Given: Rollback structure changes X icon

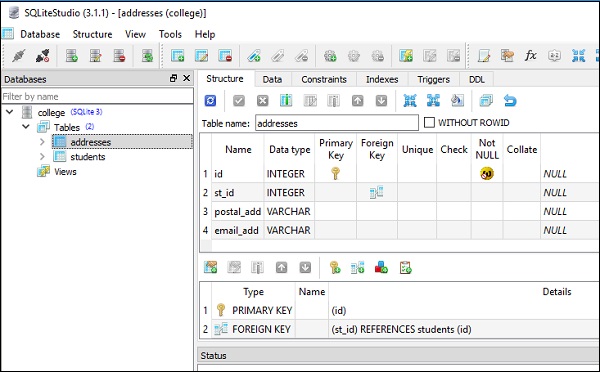Looking at the screenshot, I should pos(262,101).
